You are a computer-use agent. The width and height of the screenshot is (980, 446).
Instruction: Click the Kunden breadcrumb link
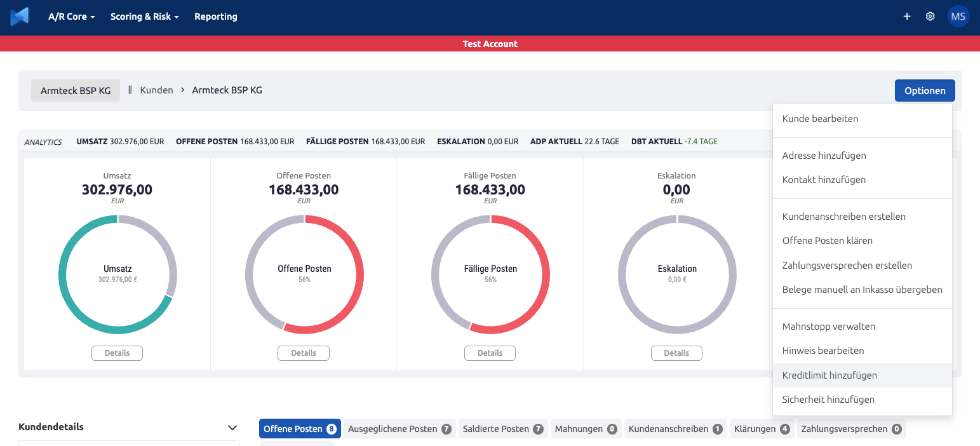157,90
